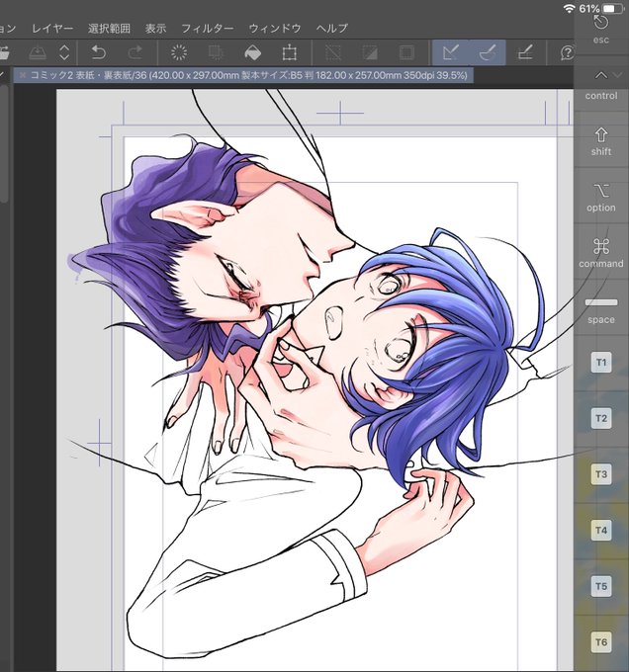Tap the T2 shortcut key
The image size is (629, 672).
tap(601, 418)
